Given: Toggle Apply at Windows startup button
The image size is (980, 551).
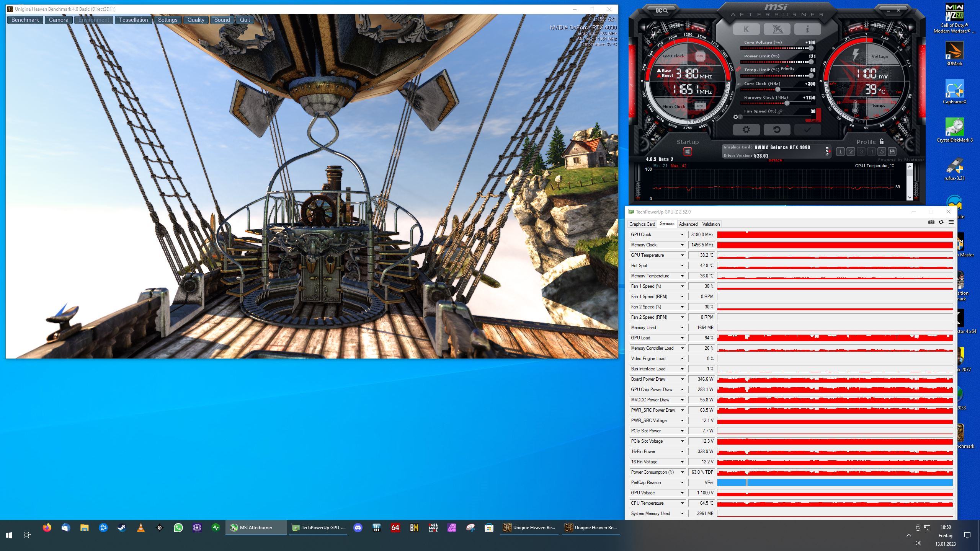Looking at the screenshot, I should click(x=688, y=152).
